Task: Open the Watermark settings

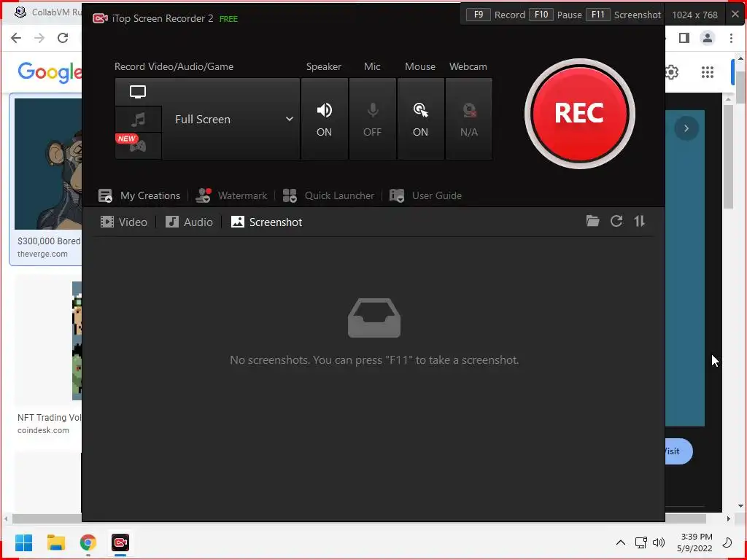Action: click(x=231, y=195)
